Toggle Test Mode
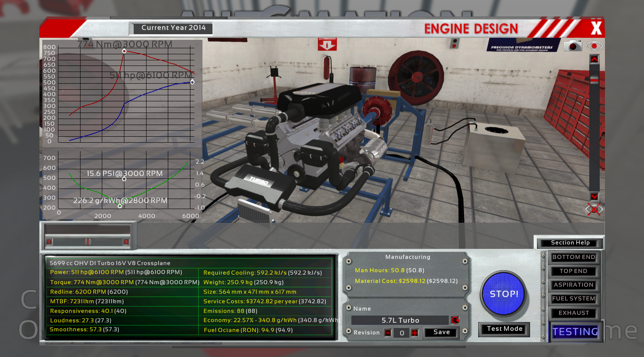644x357 pixels. 504,329
